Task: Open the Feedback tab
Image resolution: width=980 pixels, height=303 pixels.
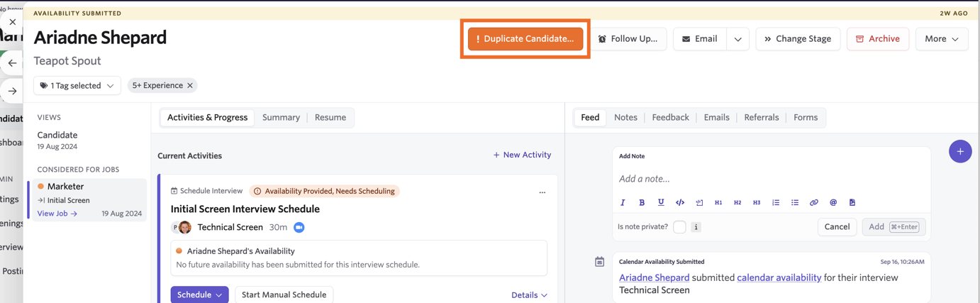Action: tap(670, 118)
